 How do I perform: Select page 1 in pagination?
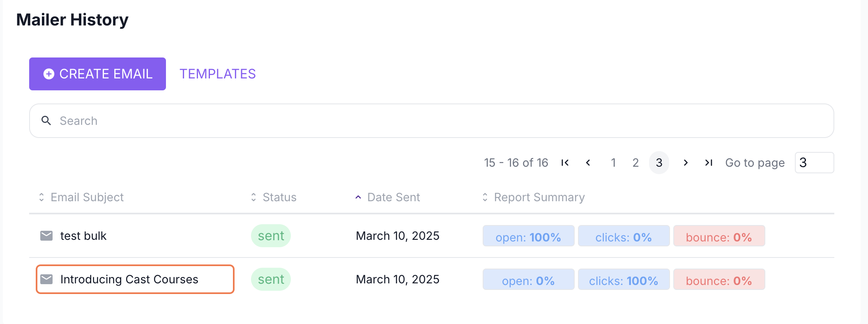point(613,163)
